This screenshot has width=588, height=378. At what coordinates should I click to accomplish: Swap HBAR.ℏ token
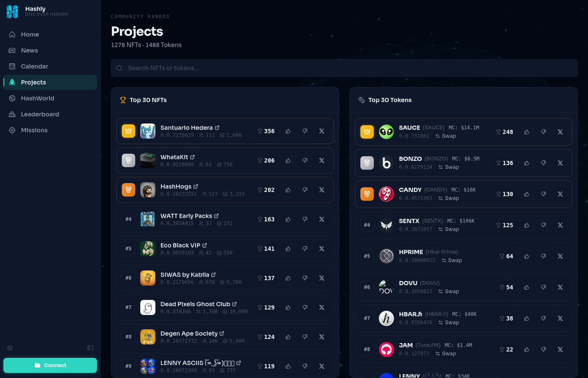[x=449, y=323]
